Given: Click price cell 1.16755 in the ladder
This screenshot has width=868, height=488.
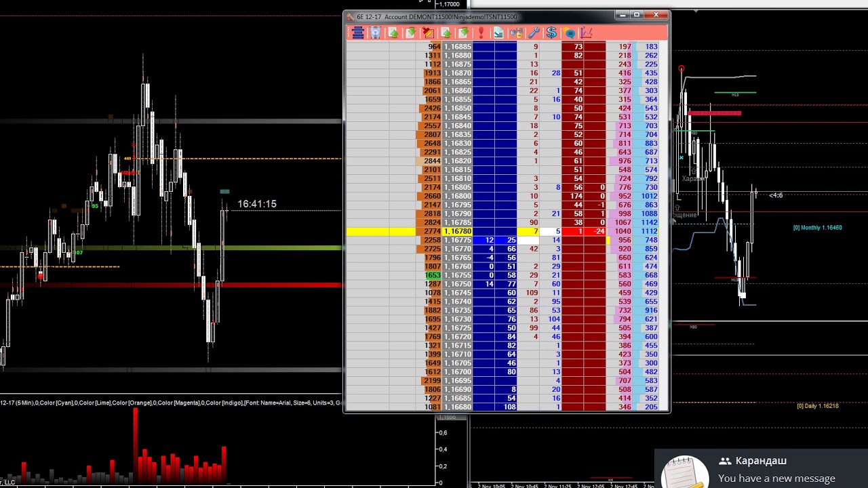Looking at the screenshot, I should pyautogui.click(x=458, y=276).
